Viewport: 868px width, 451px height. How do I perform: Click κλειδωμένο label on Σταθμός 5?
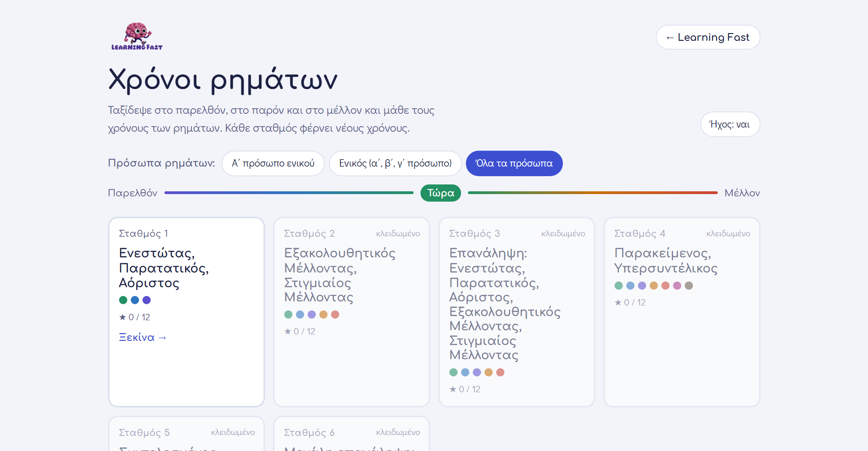(233, 432)
